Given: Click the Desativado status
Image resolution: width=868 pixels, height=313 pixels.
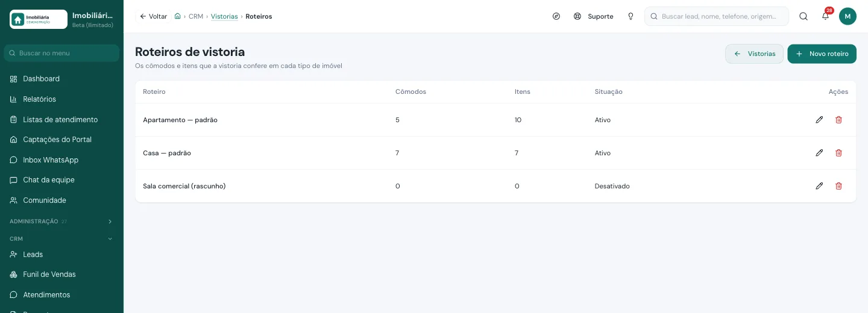Looking at the screenshot, I should click(612, 186).
